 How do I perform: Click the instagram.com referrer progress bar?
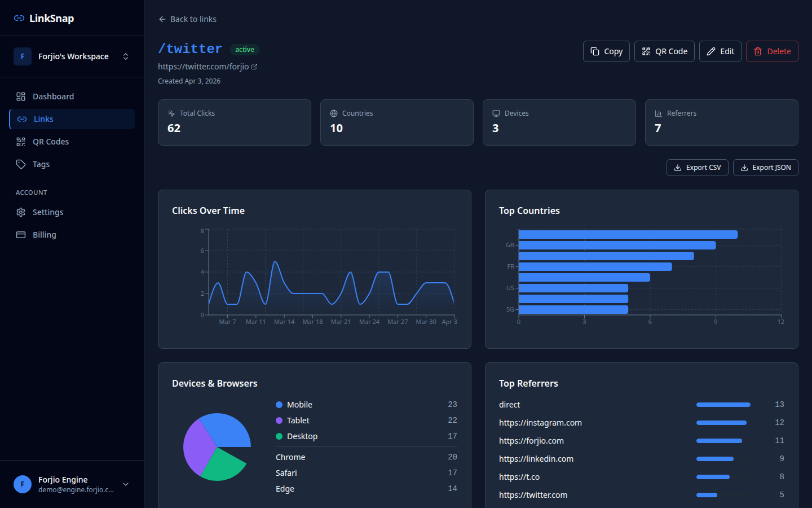tap(722, 422)
